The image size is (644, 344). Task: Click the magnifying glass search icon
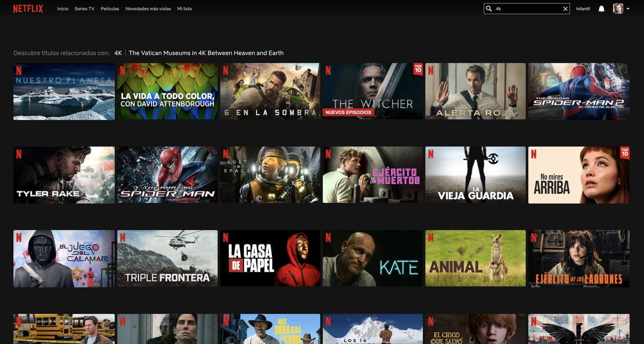tap(489, 8)
